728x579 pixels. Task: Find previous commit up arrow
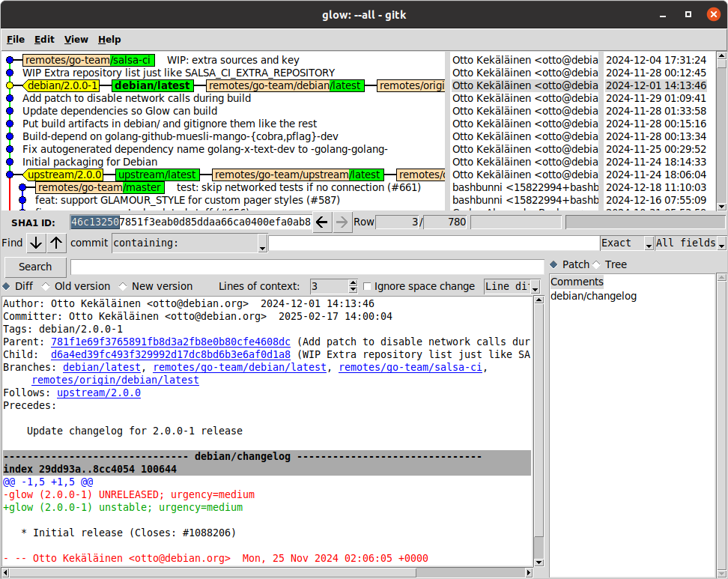(x=56, y=243)
